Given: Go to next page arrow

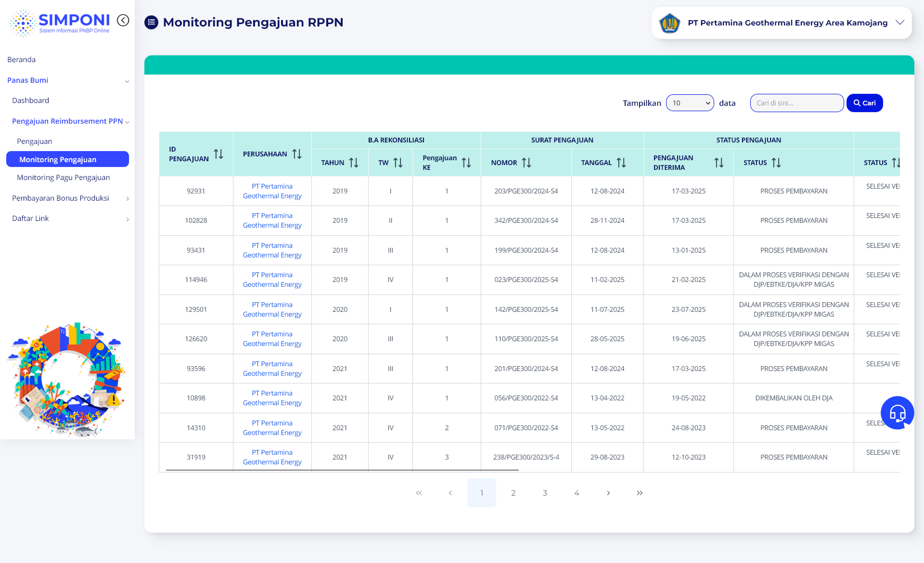Looking at the screenshot, I should tap(608, 493).
